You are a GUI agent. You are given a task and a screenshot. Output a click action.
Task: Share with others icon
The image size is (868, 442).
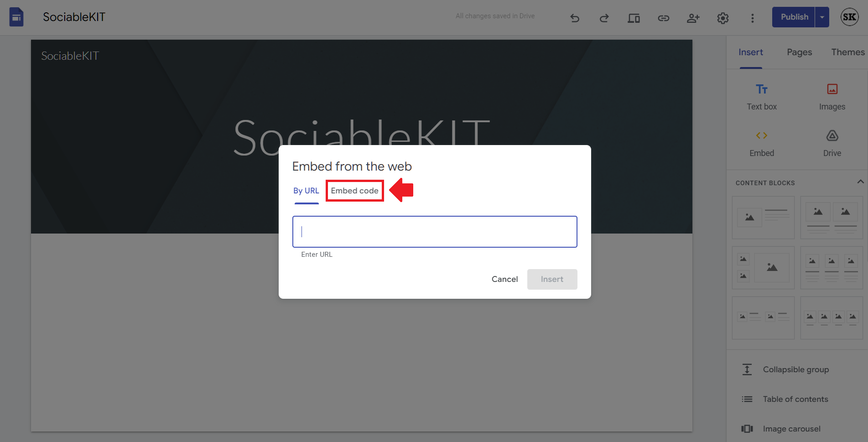pyautogui.click(x=693, y=18)
